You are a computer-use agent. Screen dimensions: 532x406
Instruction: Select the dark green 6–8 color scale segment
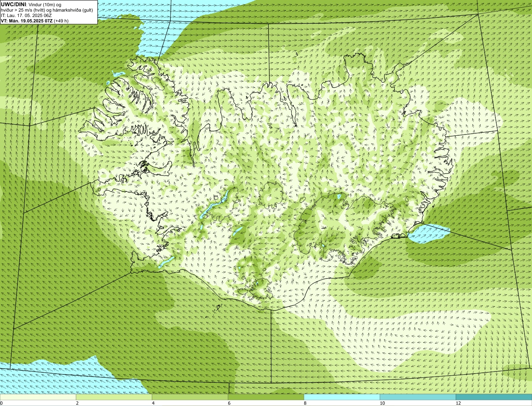pyautogui.click(x=266, y=397)
